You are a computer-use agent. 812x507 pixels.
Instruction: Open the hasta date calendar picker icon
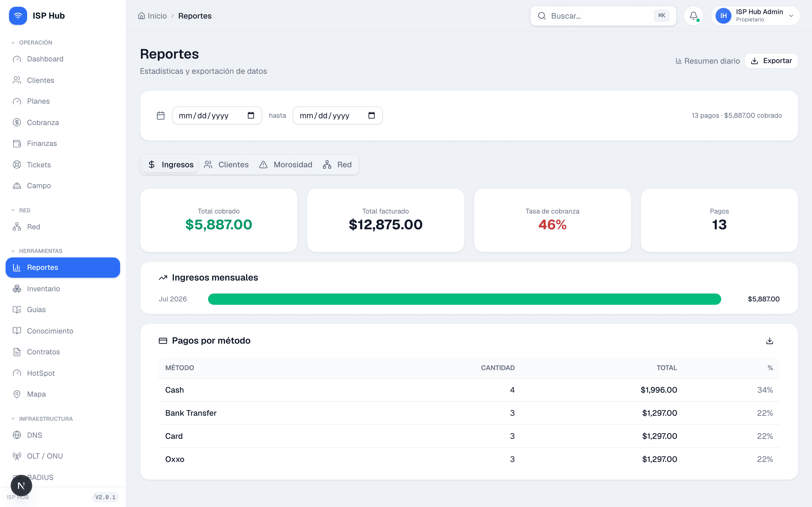pos(371,115)
